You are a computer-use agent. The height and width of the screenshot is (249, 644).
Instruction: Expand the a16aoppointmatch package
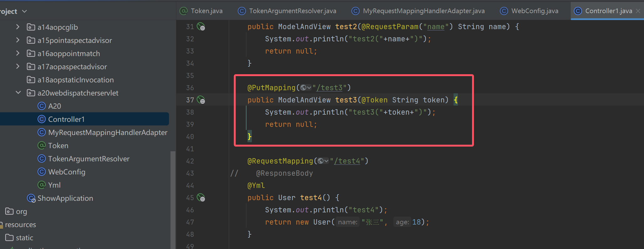pos(18,53)
